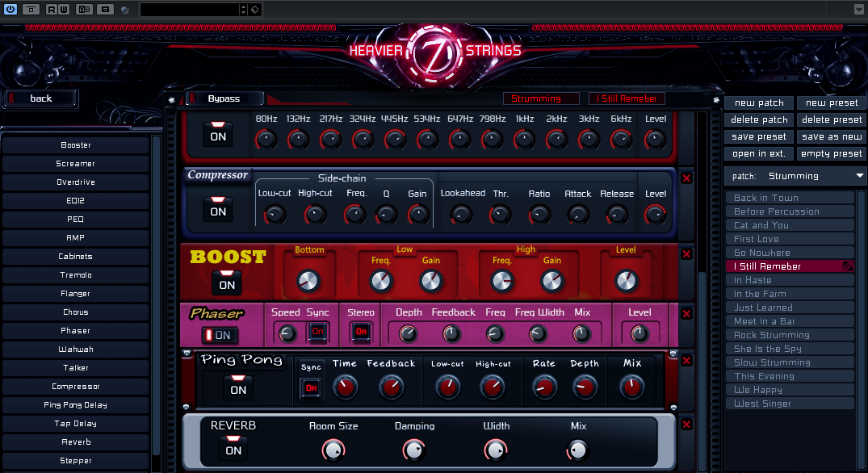Toggle the Boost ON switch

click(x=227, y=283)
